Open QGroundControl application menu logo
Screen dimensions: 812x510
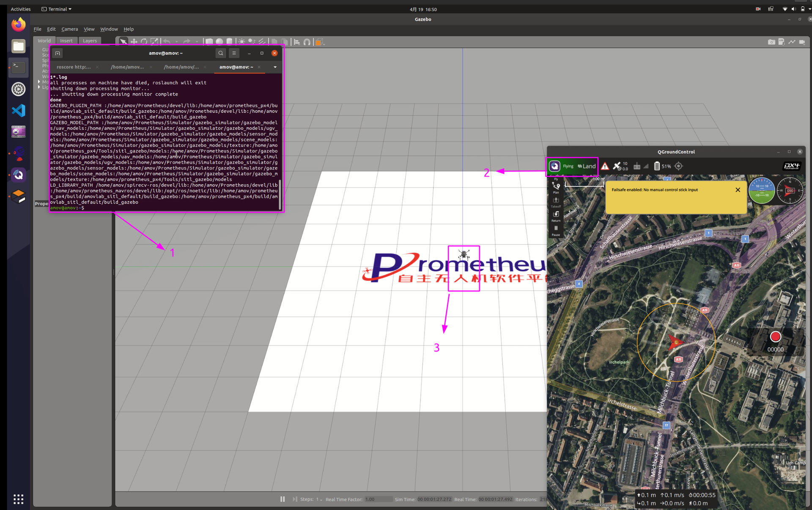(x=554, y=166)
